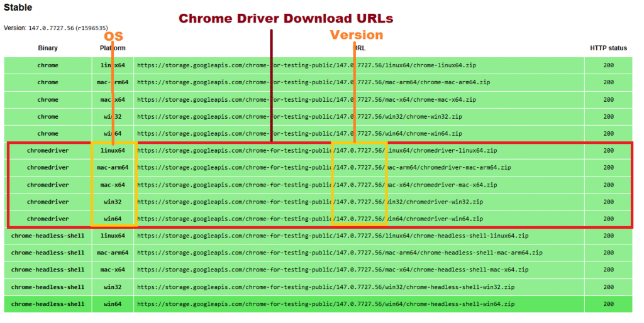Click the Binary column header
This screenshot has width=644, height=323.
(x=48, y=48)
